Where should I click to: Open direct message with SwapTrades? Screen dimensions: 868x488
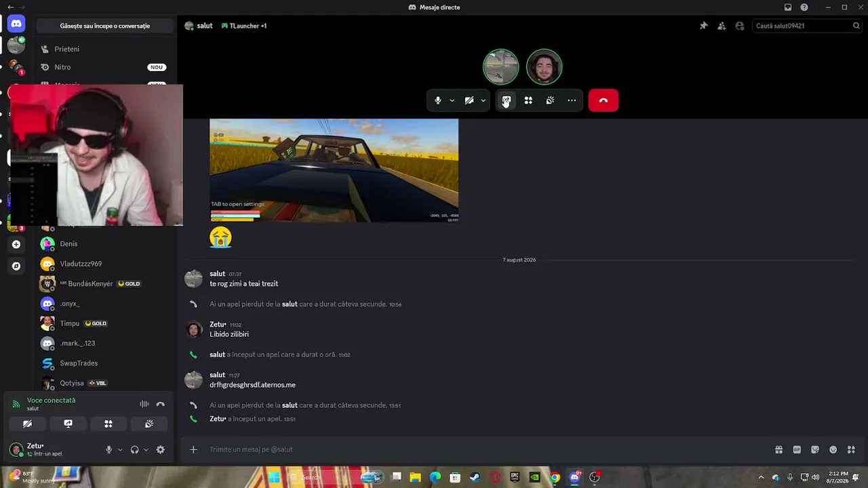pos(105,363)
